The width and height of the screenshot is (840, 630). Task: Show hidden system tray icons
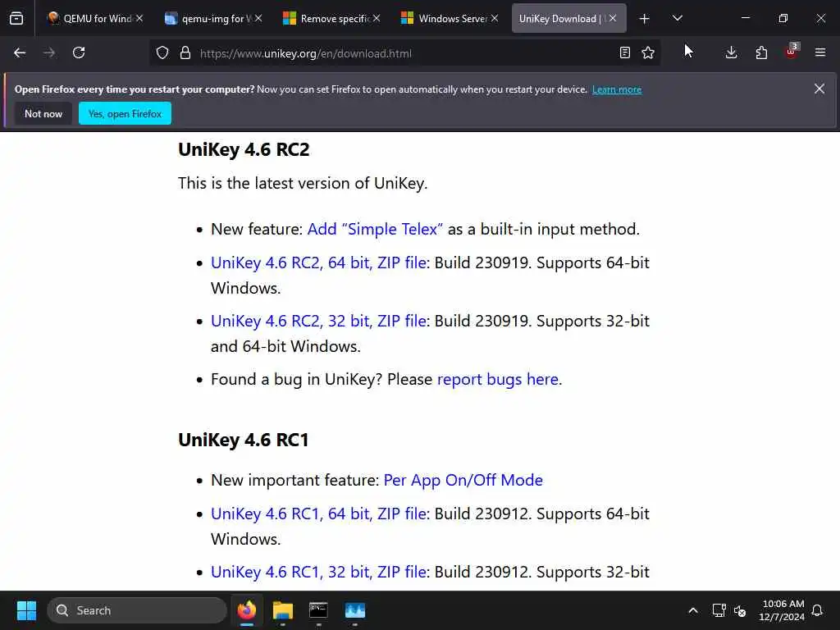692,610
